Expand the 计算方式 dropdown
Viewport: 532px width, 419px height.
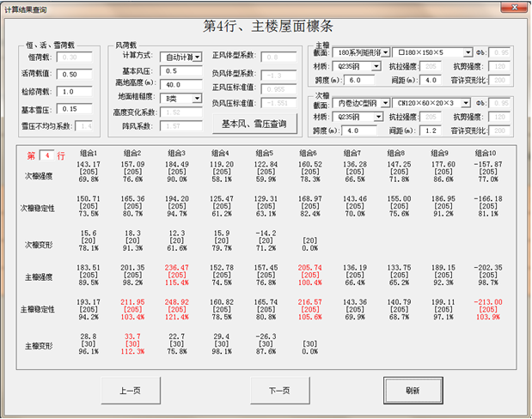[x=198, y=57]
